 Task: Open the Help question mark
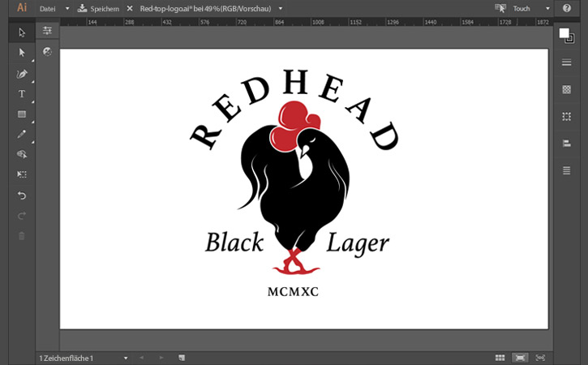click(x=567, y=8)
